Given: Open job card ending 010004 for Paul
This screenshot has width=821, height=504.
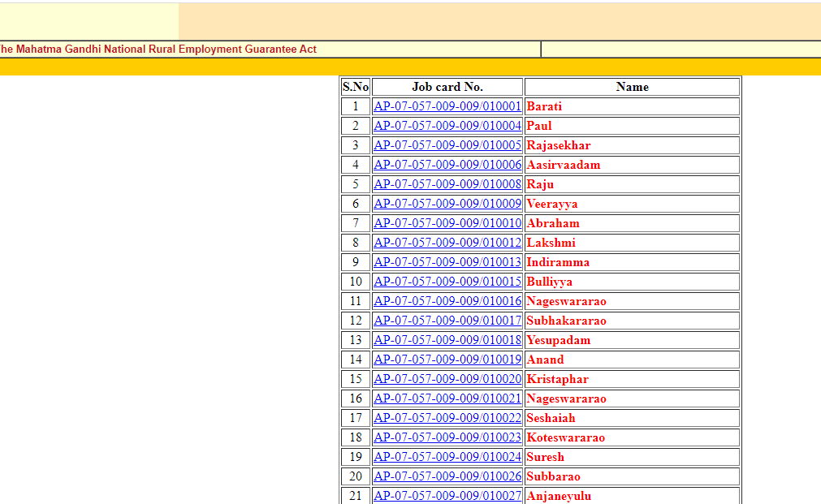Looking at the screenshot, I should coord(447,126).
